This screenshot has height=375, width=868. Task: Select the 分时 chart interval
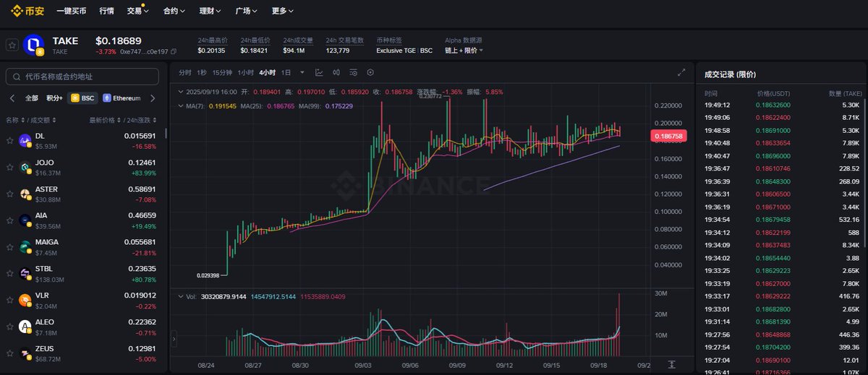tap(185, 72)
